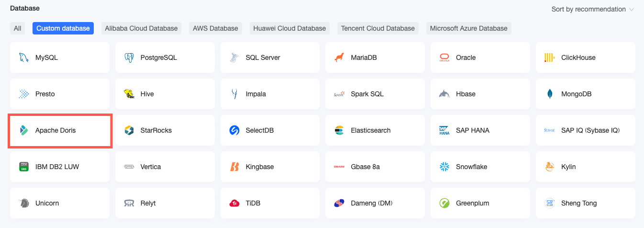644x228 pixels.
Task: Click the TiDB red icon
Action: coord(234,203)
